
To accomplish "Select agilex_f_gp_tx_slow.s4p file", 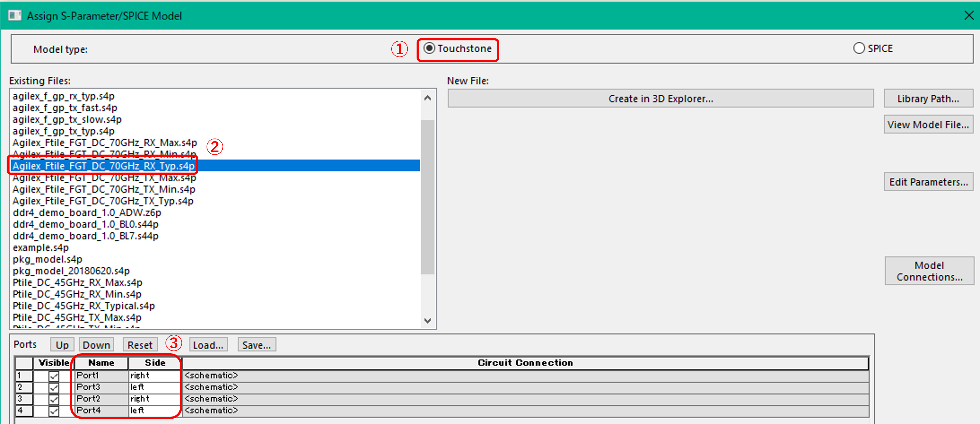I will click(67, 119).
